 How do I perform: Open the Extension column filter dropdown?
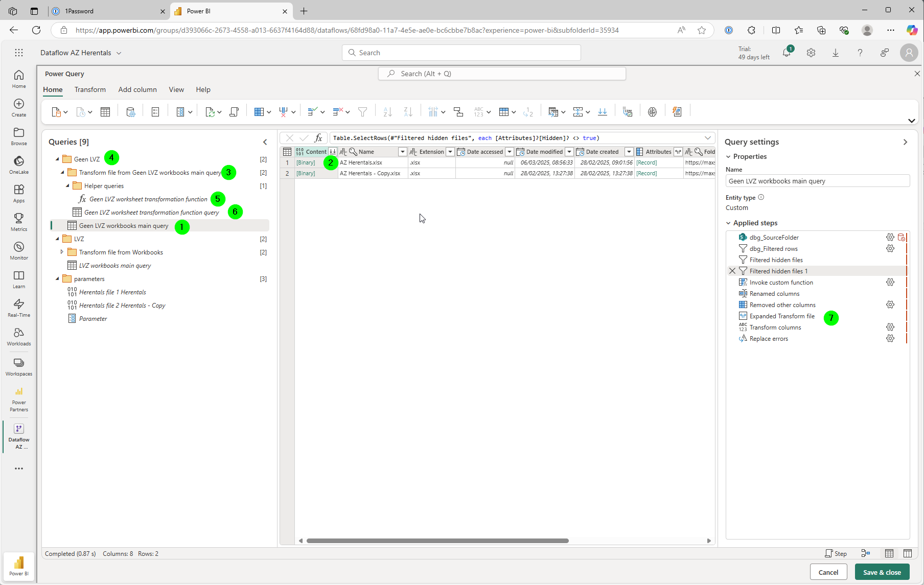450,152
